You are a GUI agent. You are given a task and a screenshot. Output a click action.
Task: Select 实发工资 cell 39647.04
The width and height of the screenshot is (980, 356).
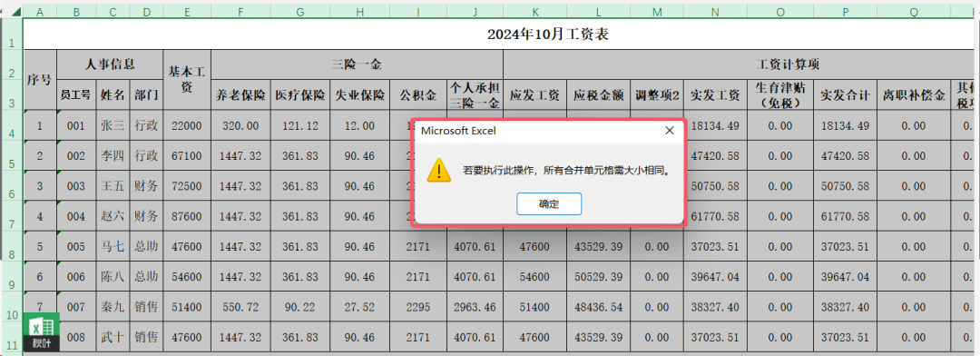coord(715,277)
